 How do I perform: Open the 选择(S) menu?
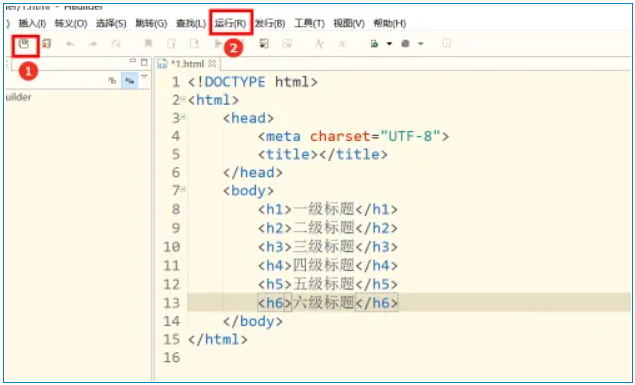click(111, 23)
